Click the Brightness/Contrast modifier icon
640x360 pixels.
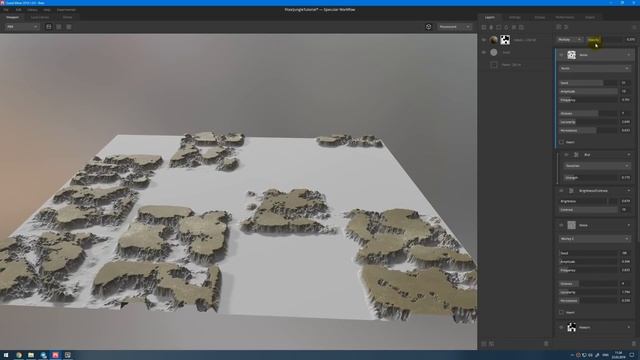click(x=571, y=191)
